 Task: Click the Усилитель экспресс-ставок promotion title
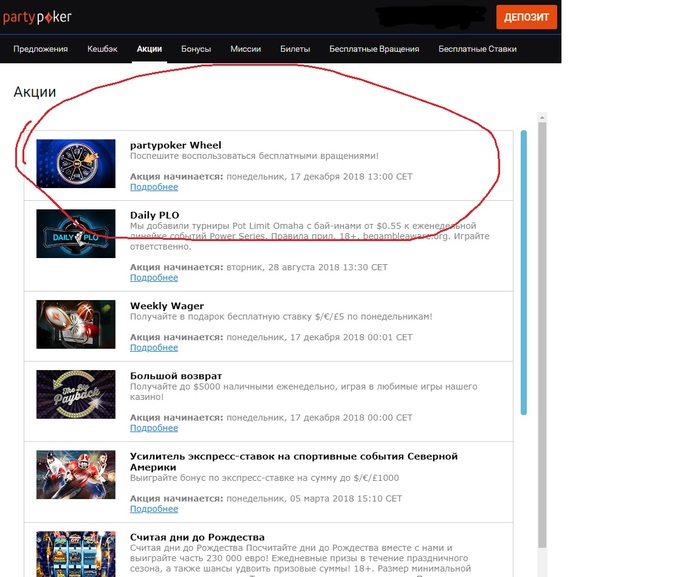coord(294,462)
